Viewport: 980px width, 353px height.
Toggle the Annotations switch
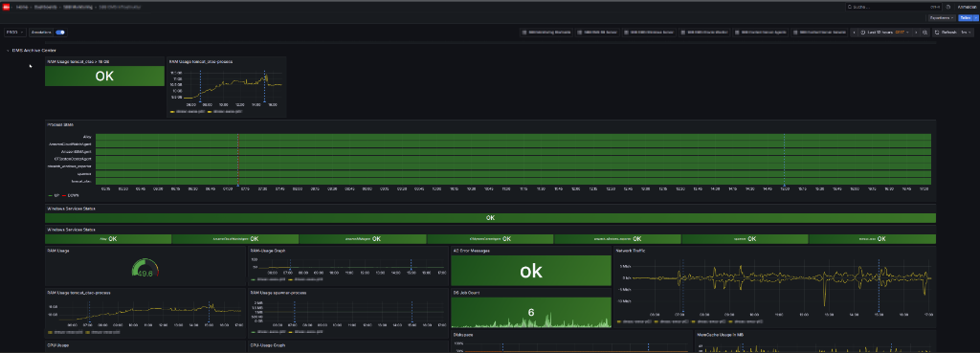point(60,32)
